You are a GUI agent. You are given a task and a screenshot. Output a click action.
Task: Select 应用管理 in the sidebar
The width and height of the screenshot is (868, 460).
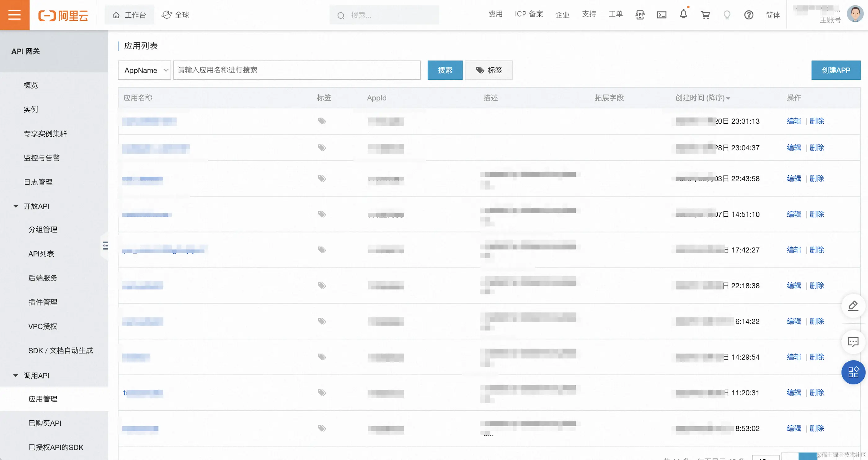click(x=43, y=399)
